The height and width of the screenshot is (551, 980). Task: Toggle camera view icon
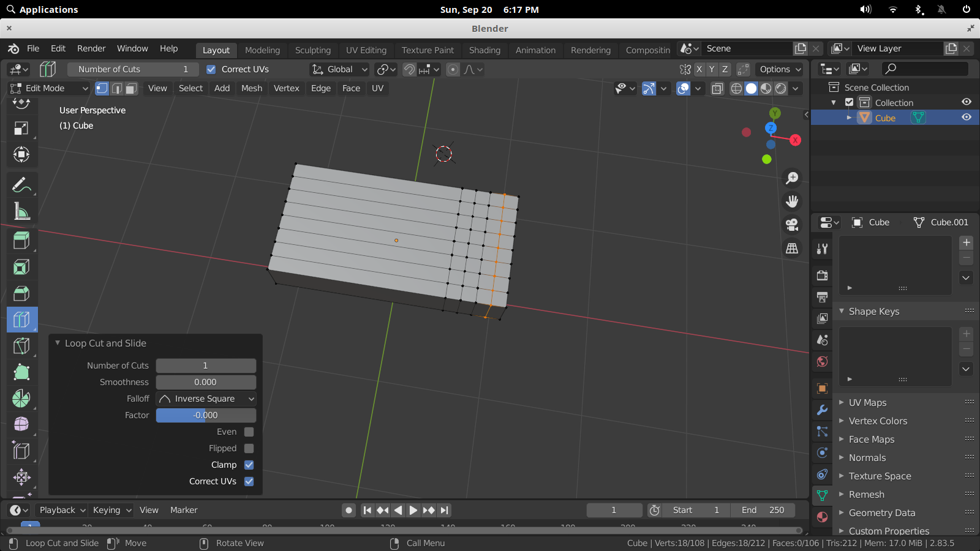coord(792,225)
